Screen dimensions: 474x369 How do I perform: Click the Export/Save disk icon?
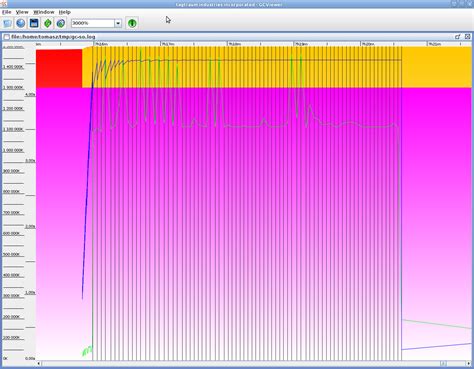(x=34, y=23)
